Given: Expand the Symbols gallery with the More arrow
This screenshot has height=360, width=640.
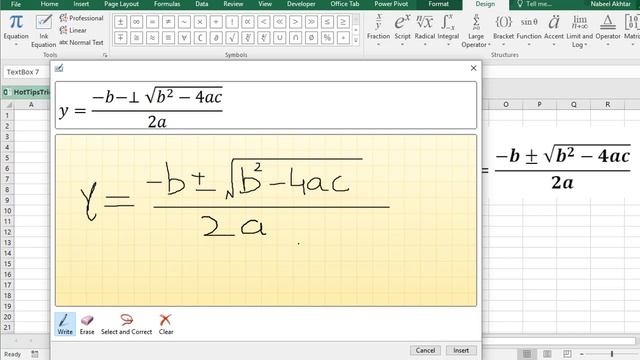Looking at the screenshot, I should point(356,40).
